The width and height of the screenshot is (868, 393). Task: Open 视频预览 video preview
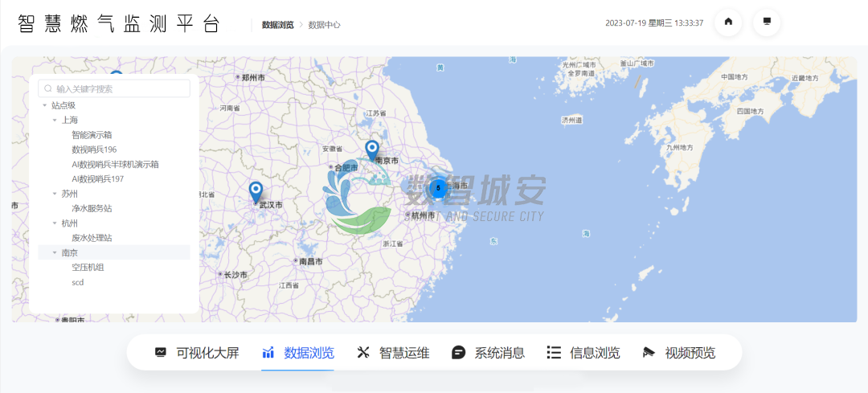(678, 353)
